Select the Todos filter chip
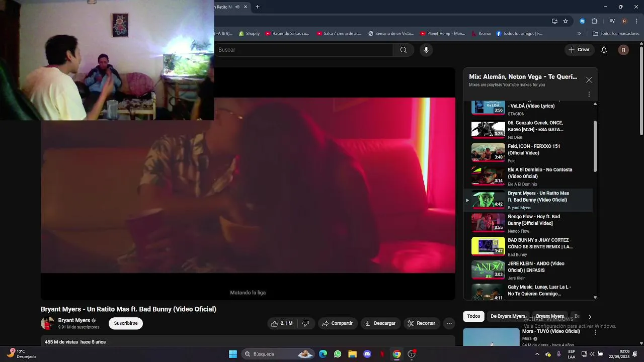This screenshot has width=644, height=362. 473,316
